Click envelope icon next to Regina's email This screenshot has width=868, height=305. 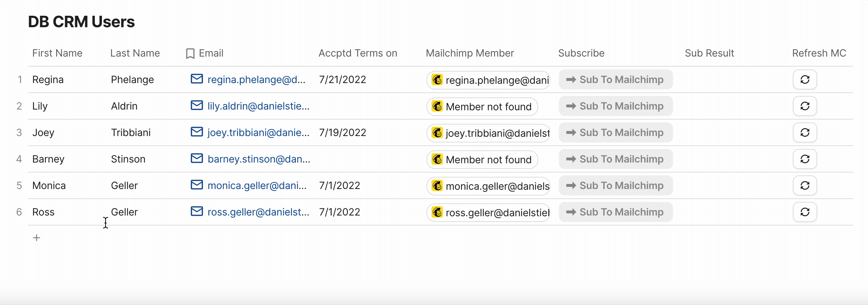pyautogui.click(x=197, y=79)
